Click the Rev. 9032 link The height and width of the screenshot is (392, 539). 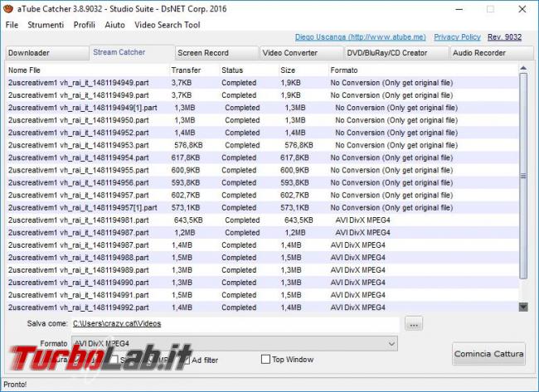(x=505, y=37)
